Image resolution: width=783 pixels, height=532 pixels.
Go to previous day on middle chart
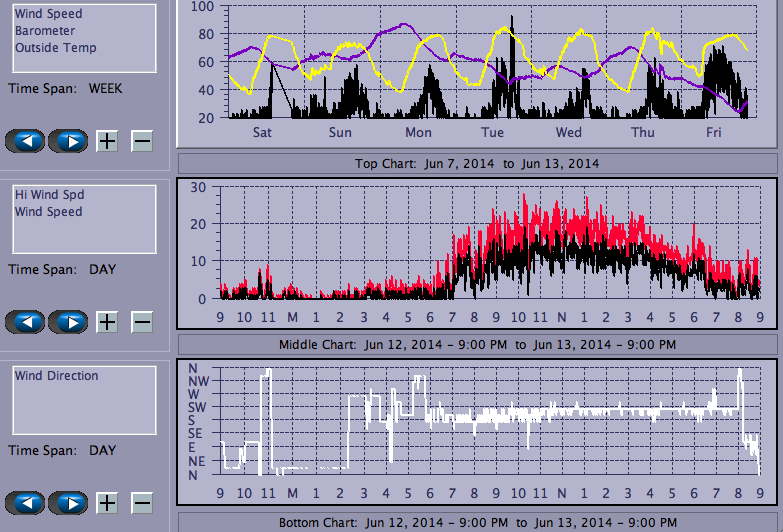click(25, 322)
